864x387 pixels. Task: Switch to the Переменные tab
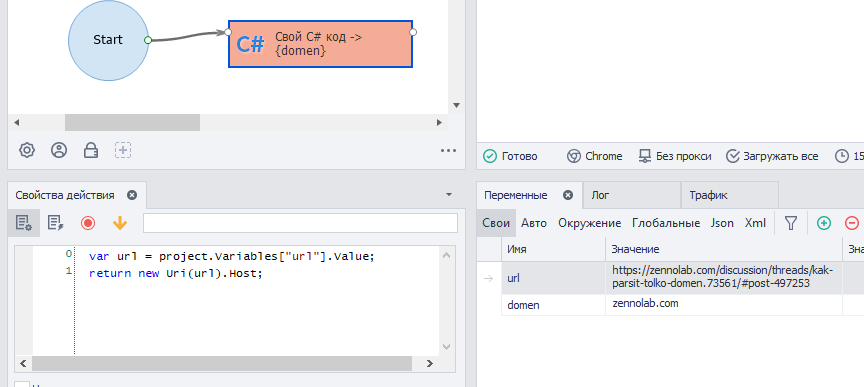coord(516,195)
